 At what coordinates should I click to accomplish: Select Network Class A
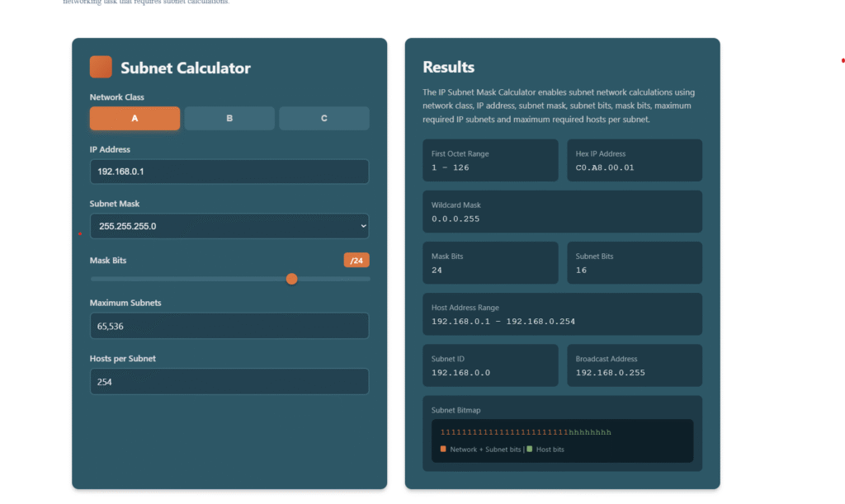pos(135,118)
